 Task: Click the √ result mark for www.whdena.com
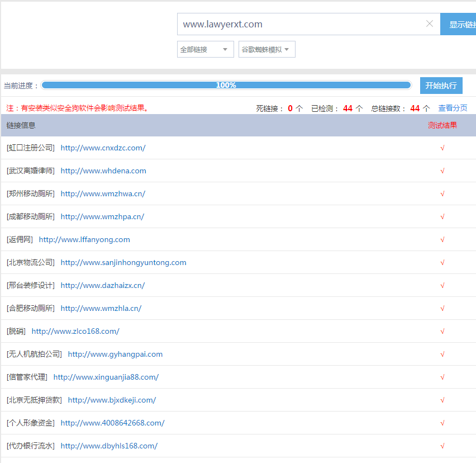[x=442, y=171]
